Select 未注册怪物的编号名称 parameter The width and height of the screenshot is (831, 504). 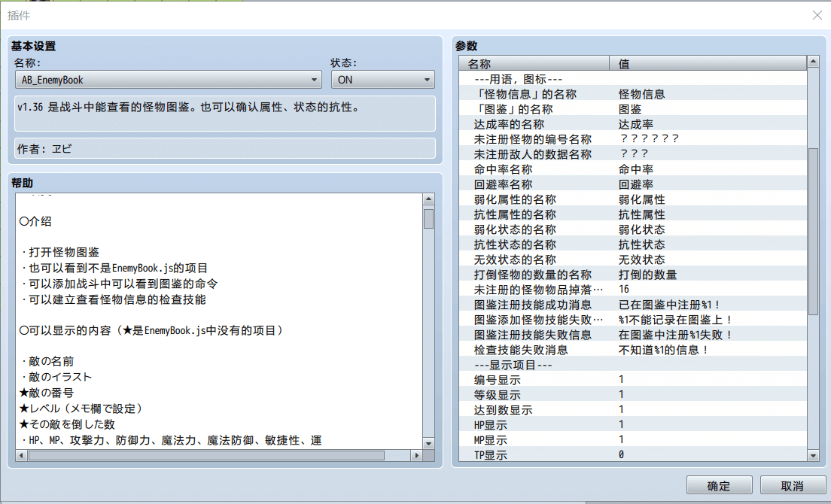tap(633, 139)
